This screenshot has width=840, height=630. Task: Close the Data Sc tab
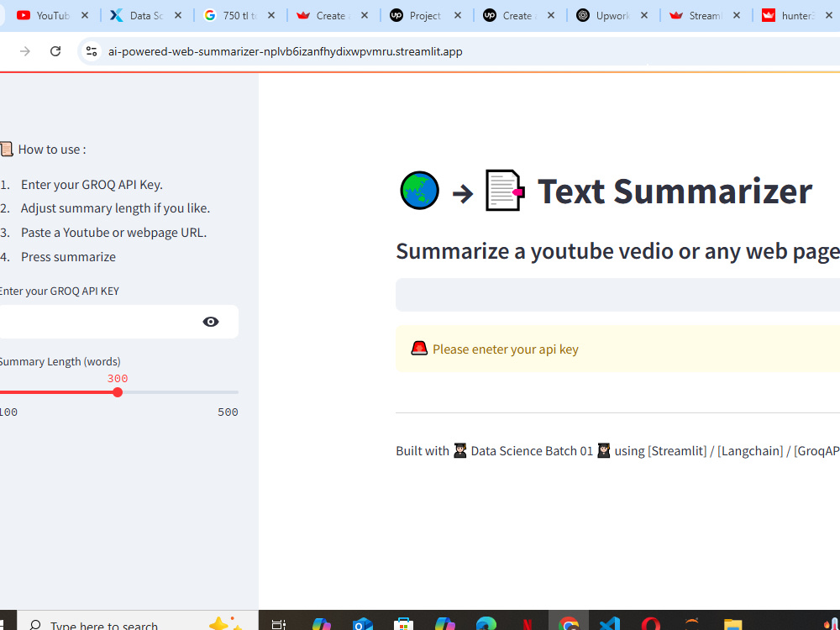(x=178, y=15)
